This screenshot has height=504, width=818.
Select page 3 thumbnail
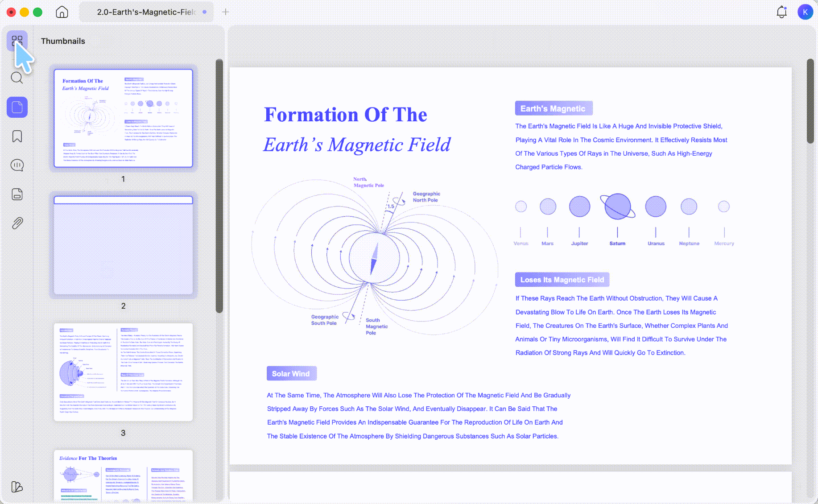click(123, 372)
